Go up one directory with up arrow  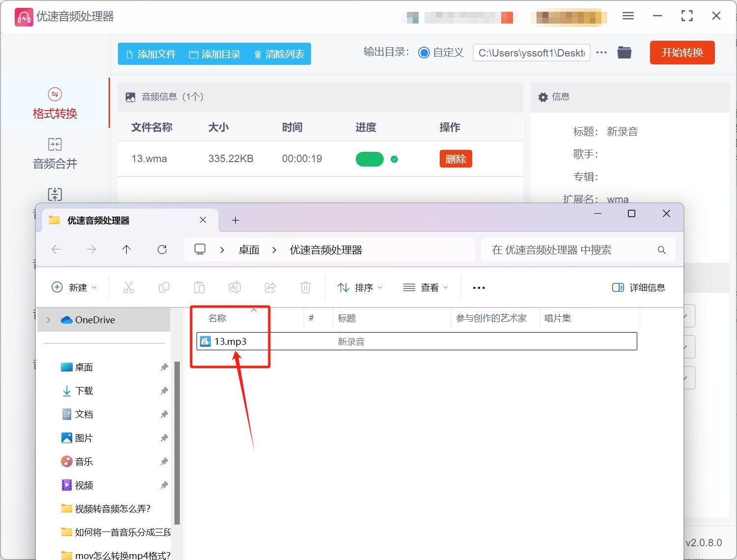pos(126,250)
